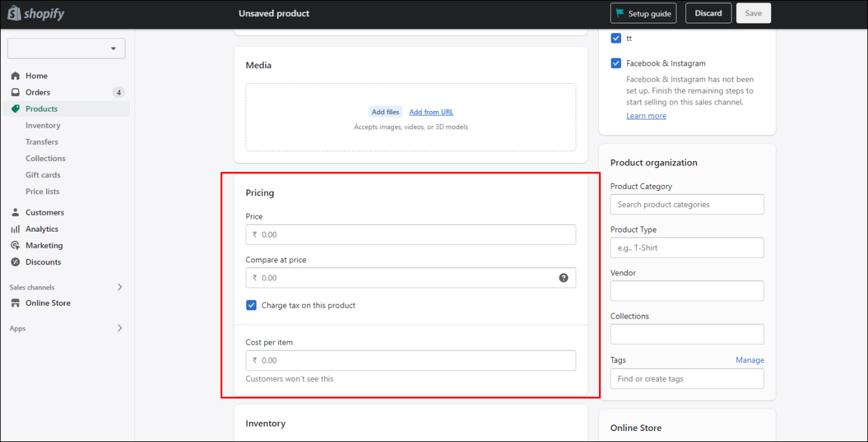The height and width of the screenshot is (442, 868).
Task: Uncheck Charge tax on this product
Action: 251,305
